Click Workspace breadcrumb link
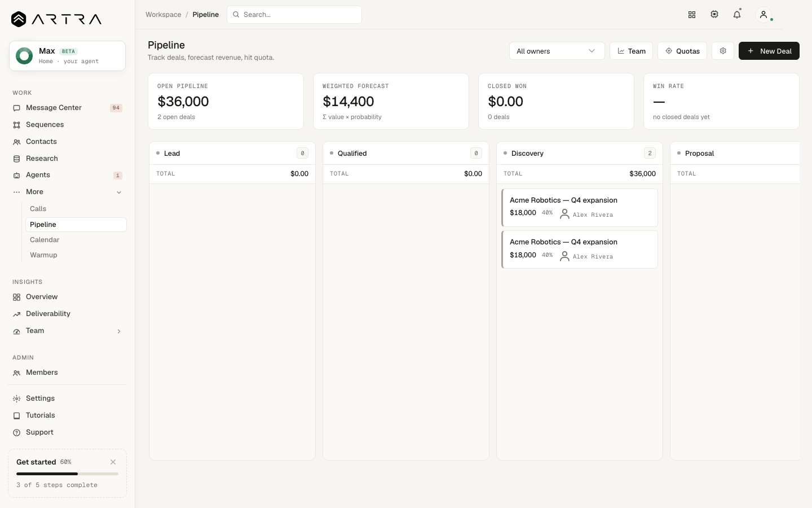This screenshot has width=812, height=508. 164,15
